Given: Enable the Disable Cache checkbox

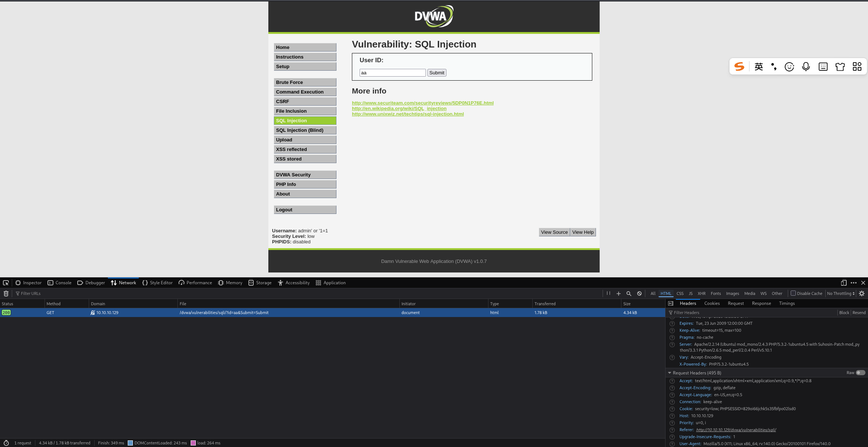Looking at the screenshot, I should pyautogui.click(x=793, y=293).
